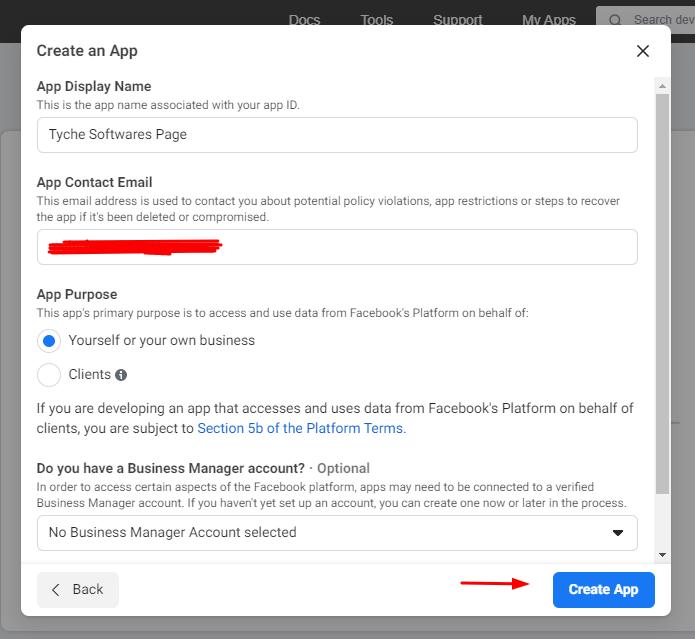Click the App Contact Email input field
This screenshot has width=695, height=639.
337,247
